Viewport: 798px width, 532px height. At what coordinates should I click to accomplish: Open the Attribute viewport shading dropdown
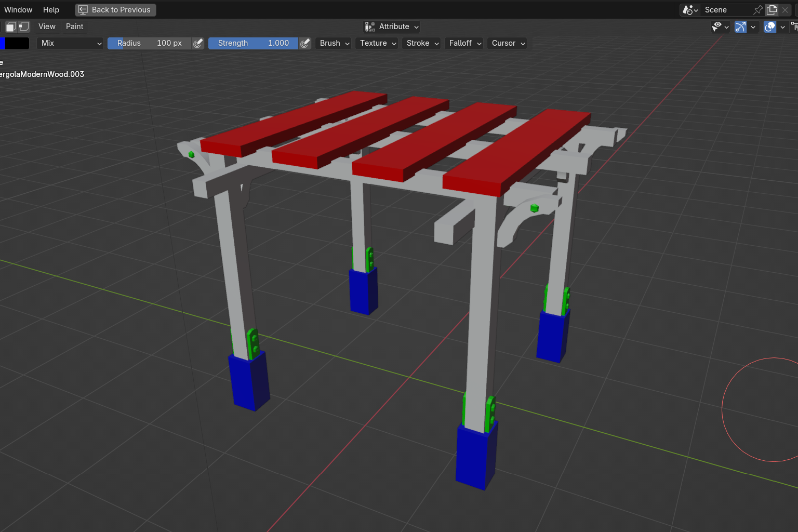tap(392, 26)
